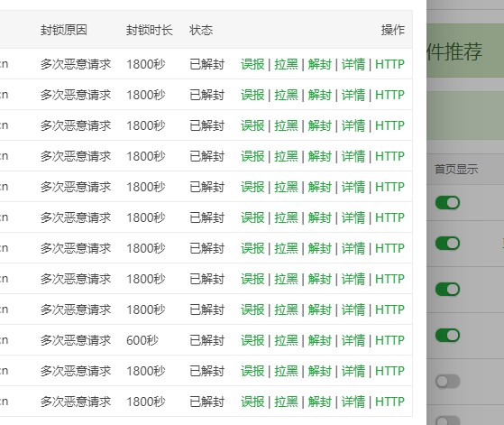504x425 pixels.
Task: Enable the first gray off switch
Action: click(447, 382)
